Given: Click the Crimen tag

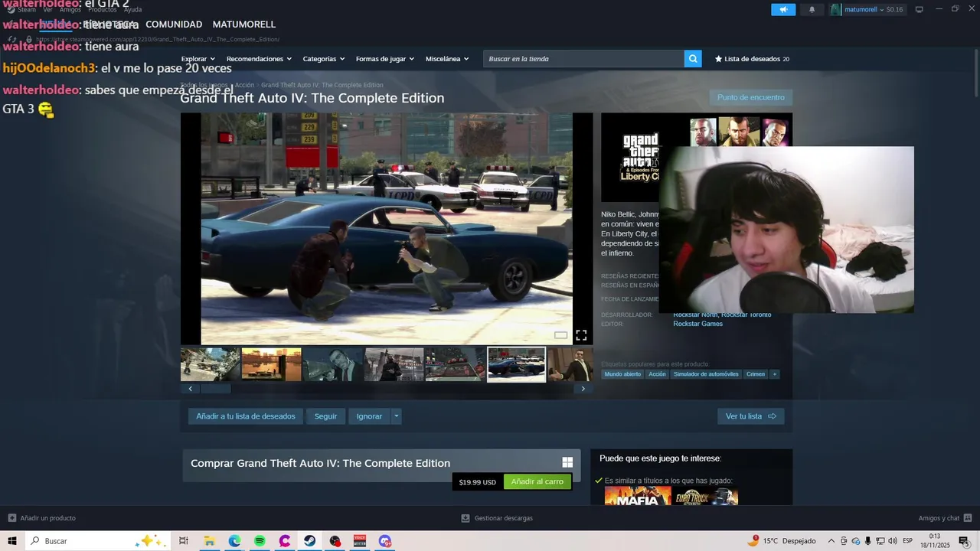Looking at the screenshot, I should pos(756,374).
